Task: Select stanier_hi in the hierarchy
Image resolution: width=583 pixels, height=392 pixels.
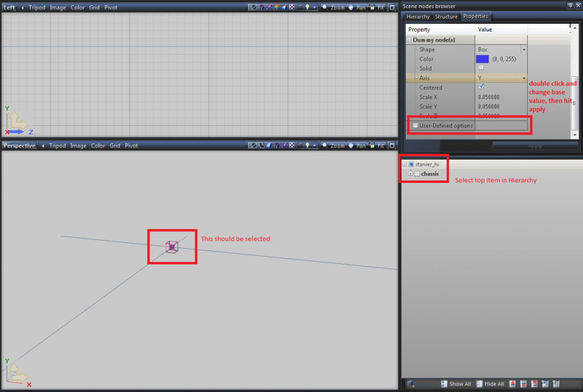Action: point(427,164)
